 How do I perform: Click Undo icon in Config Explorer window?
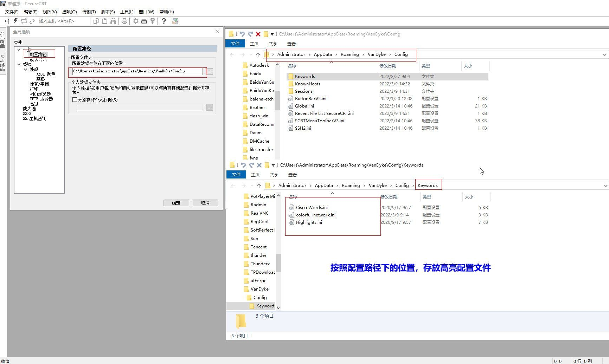pos(242,34)
